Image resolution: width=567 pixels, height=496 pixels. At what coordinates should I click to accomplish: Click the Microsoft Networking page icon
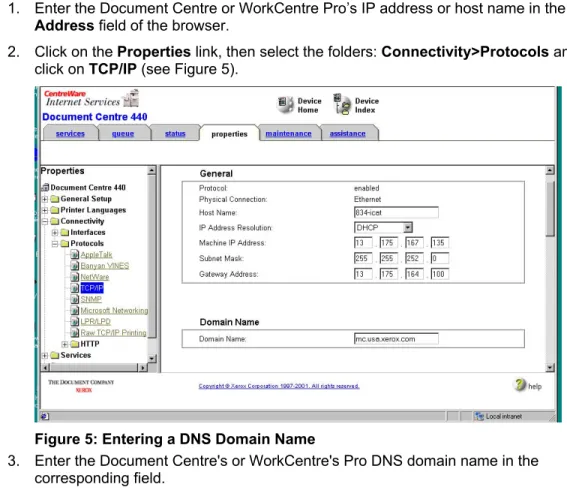point(74,311)
